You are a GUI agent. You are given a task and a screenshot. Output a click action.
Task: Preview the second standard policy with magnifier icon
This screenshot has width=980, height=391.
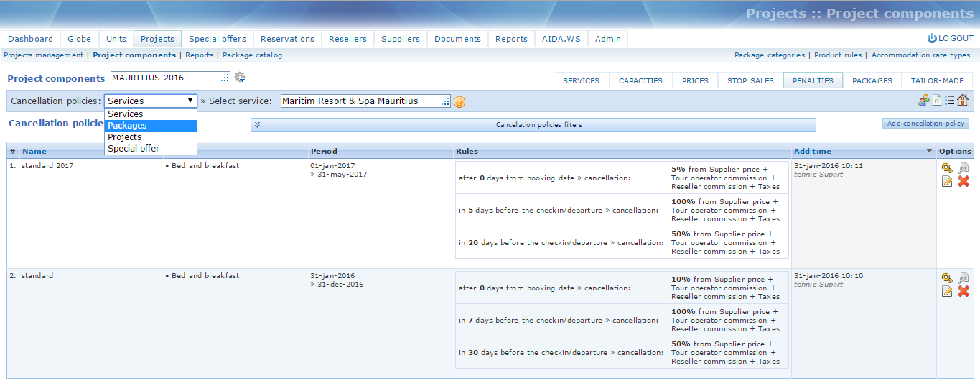pyautogui.click(x=963, y=277)
